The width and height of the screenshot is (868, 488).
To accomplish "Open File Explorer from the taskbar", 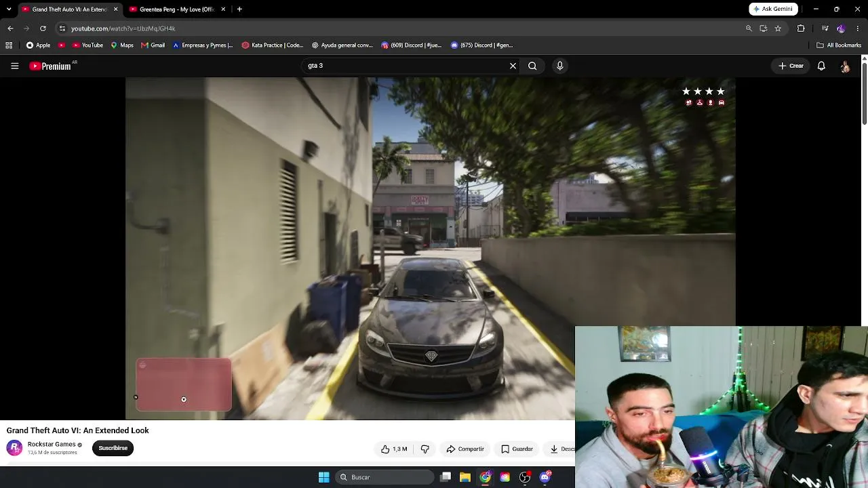I will pyautogui.click(x=465, y=477).
